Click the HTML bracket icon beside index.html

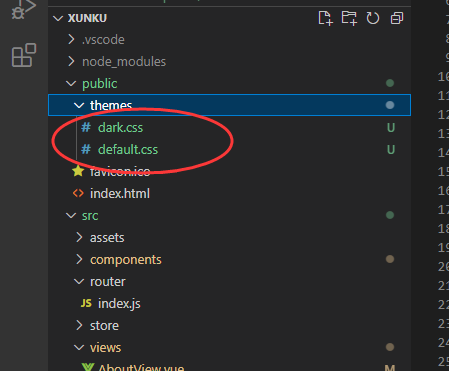78,193
